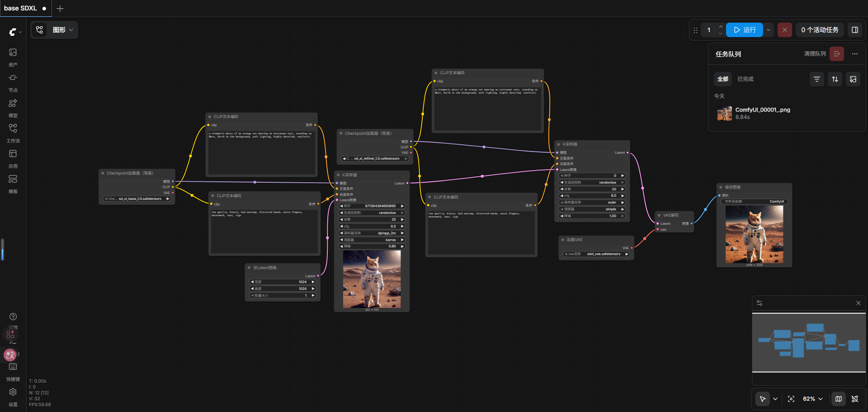The height and width of the screenshot is (412, 868).
Task: Open the 62% zoom level dropdown
Action: click(813, 399)
